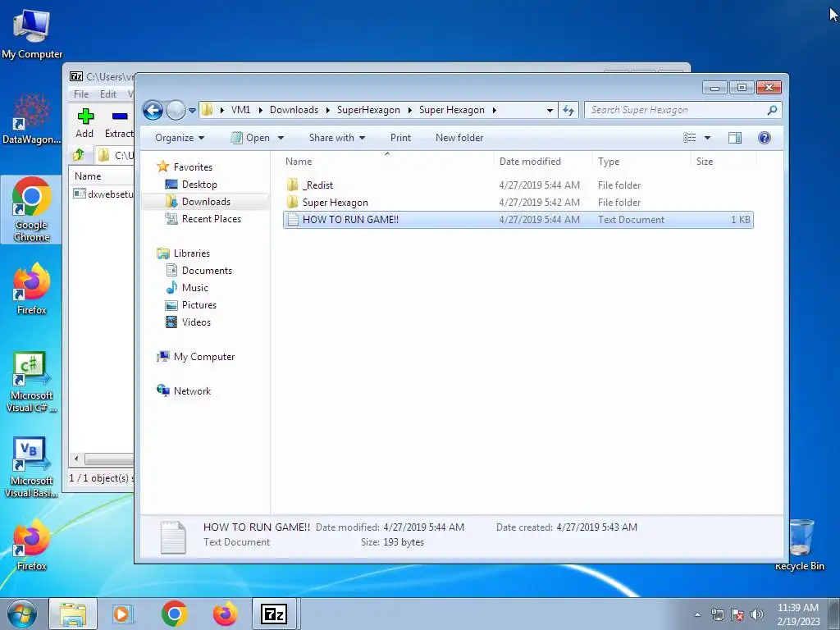Click the Windows Start button

click(22, 614)
